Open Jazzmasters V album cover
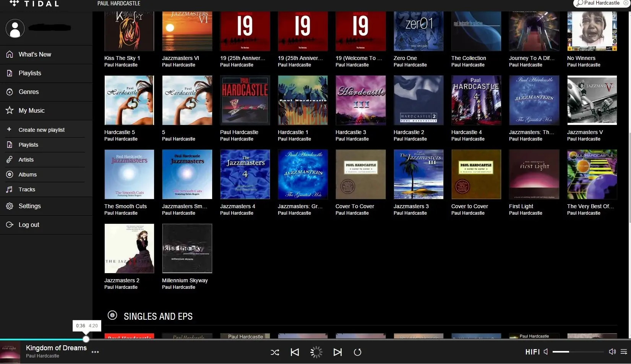 tap(592, 100)
